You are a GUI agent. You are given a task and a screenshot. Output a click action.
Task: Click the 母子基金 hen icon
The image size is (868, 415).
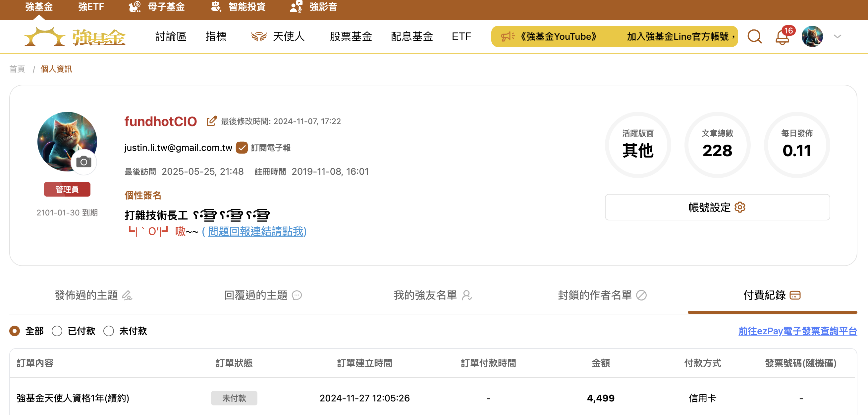pos(135,7)
